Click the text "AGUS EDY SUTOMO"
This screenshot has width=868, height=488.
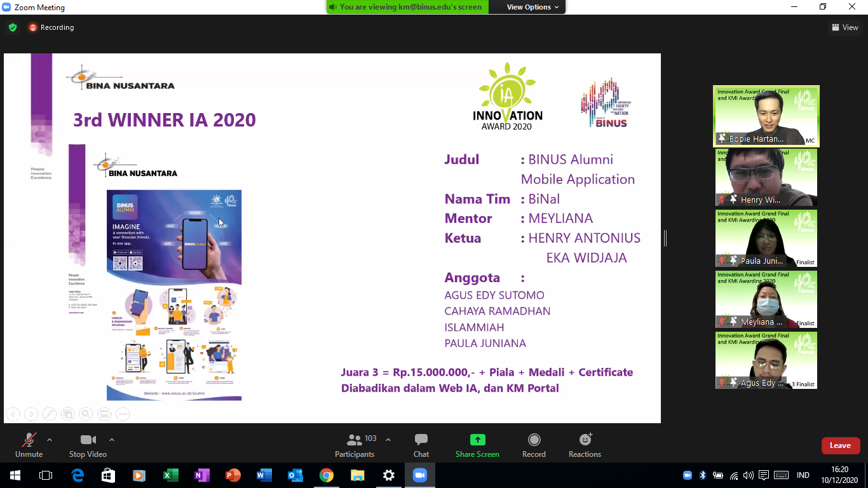494,295
